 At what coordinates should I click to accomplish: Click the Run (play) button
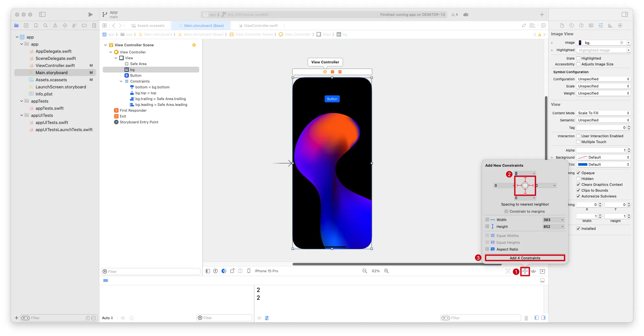(90, 15)
